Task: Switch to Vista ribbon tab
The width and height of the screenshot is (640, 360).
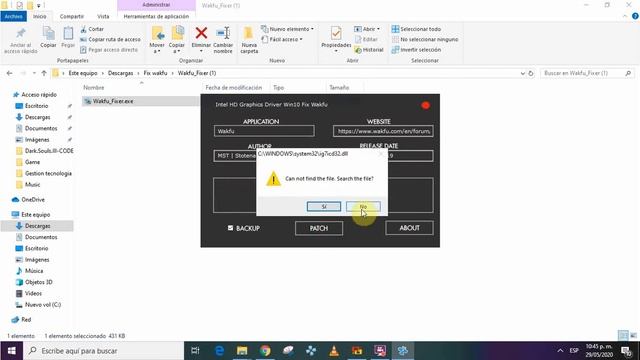Action: tap(103, 16)
